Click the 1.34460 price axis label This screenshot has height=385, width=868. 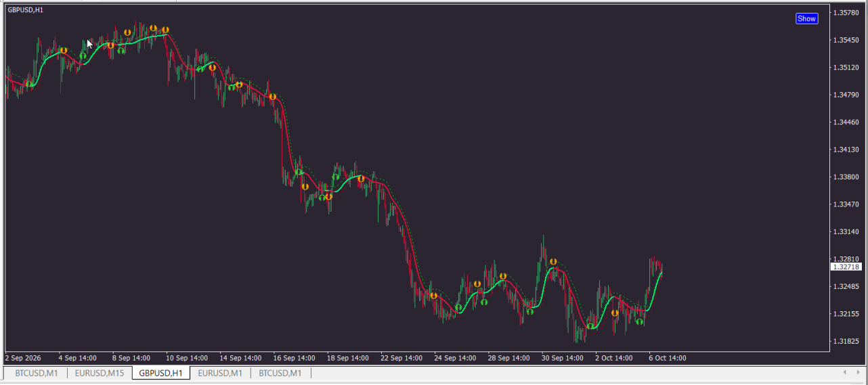pos(846,122)
